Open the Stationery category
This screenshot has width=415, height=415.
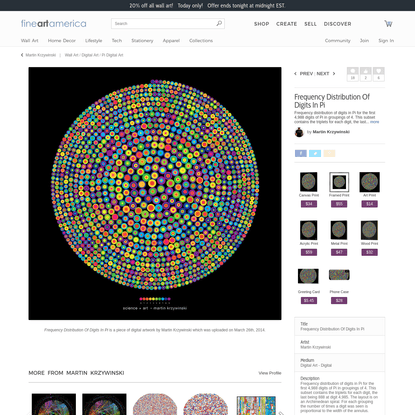142,41
